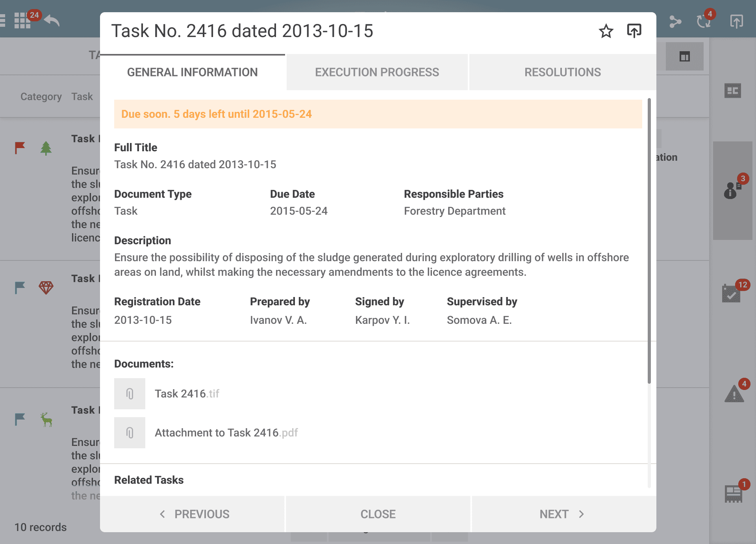Mark task as favorite with star icon
The height and width of the screenshot is (544, 756).
(606, 31)
